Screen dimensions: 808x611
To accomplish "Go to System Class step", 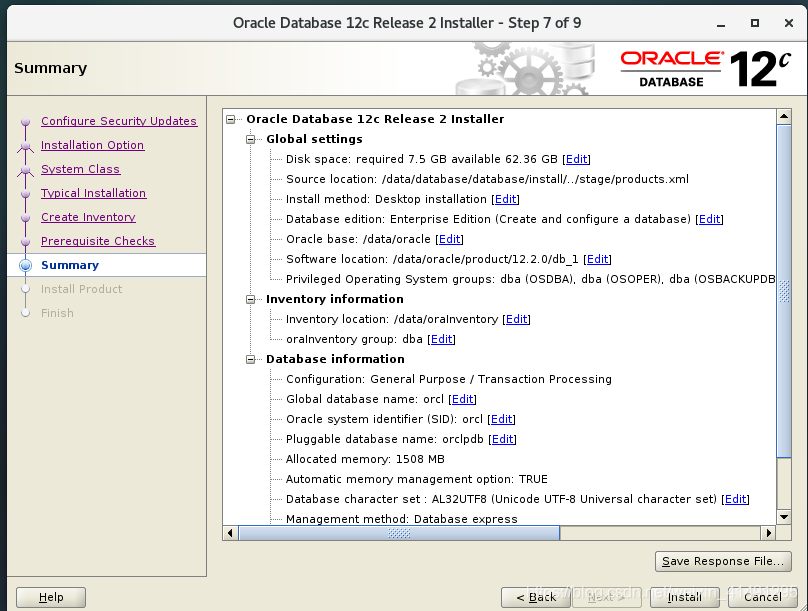I will [80, 169].
